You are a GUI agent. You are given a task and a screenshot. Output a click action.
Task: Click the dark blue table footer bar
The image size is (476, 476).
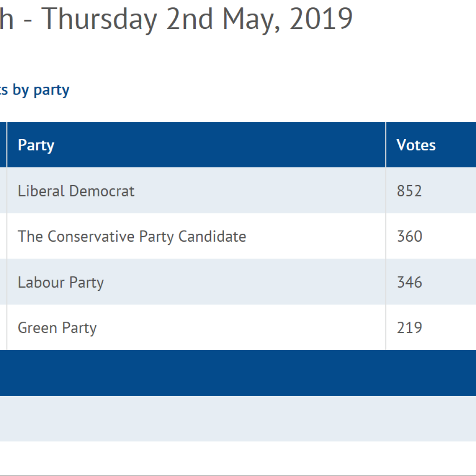pos(238,373)
